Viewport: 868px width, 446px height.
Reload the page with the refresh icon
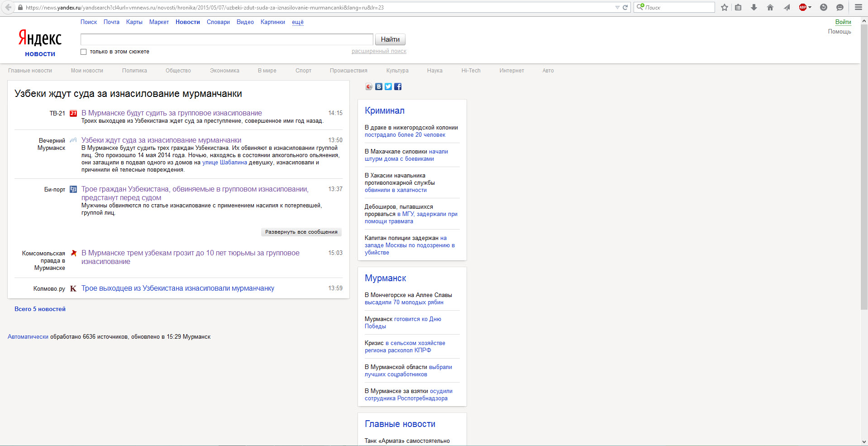pos(625,7)
